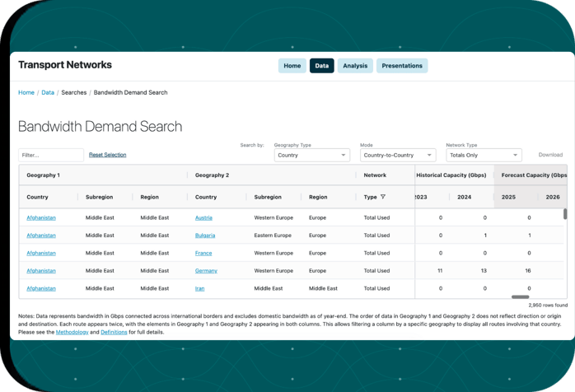Click the table's vertical scrollbar thumb

pyautogui.click(x=565, y=214)
